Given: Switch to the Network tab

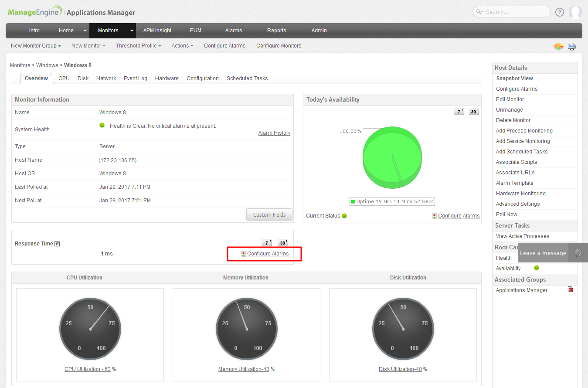Looking at the screenshot, I should 106,78.
